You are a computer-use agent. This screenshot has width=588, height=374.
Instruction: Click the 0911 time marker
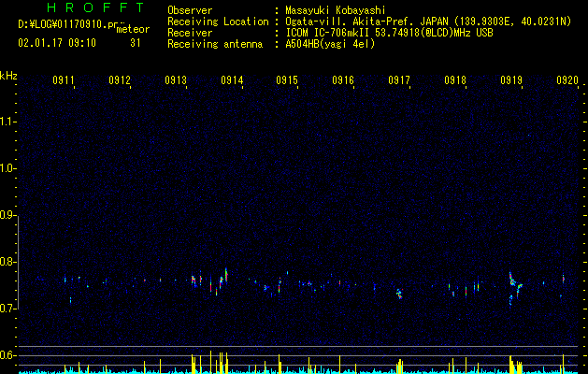pyautogui.click(x=63, y=79)
